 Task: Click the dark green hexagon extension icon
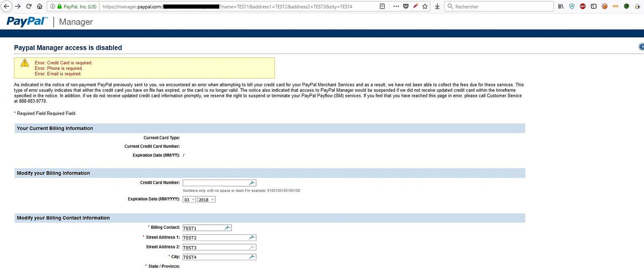click(x=626, y=6)
